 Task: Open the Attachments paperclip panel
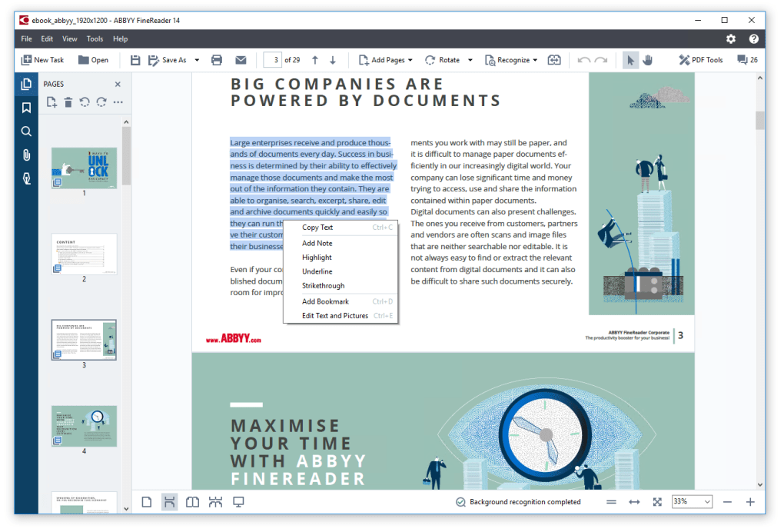click(26, 155)
